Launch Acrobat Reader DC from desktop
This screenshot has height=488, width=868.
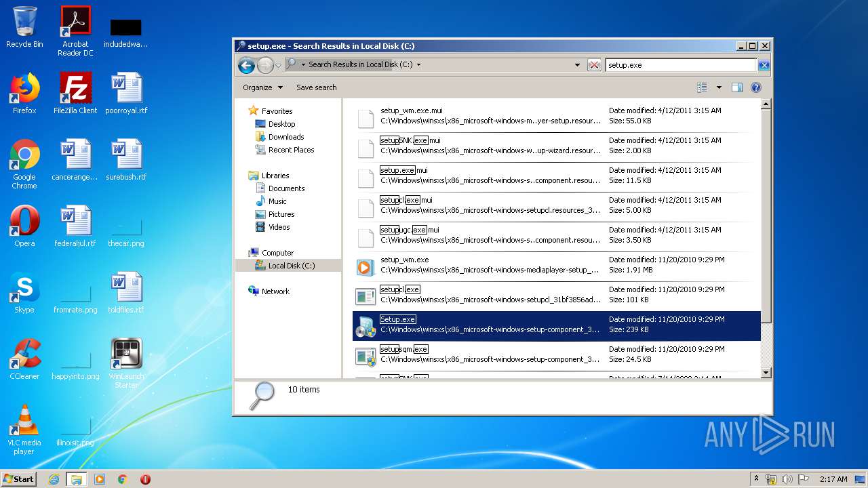[x=75, y=31]
